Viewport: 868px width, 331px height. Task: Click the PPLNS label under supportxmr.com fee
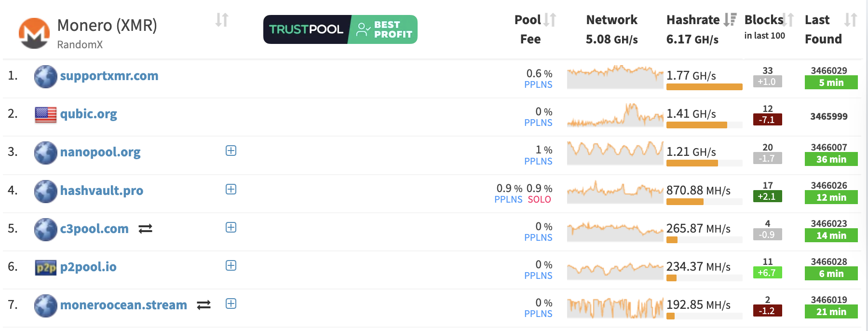pyautogui.click(x=538, y=84)
